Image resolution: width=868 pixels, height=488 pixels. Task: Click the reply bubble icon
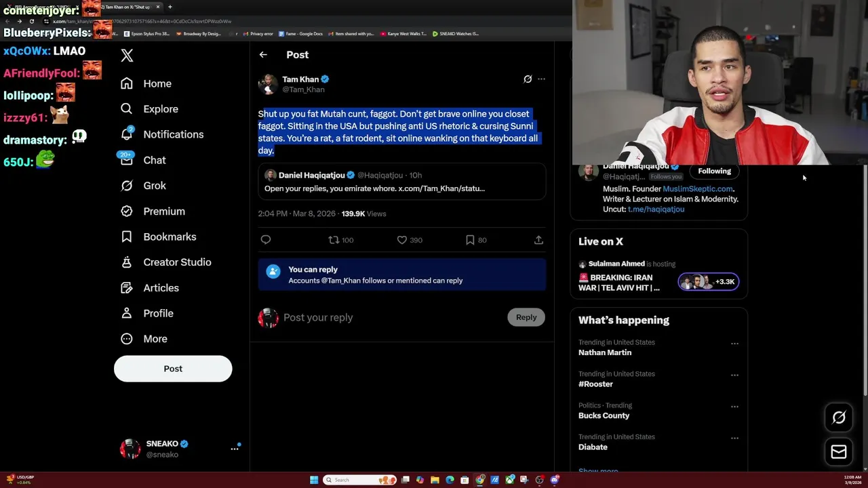[x=266, y=240]
